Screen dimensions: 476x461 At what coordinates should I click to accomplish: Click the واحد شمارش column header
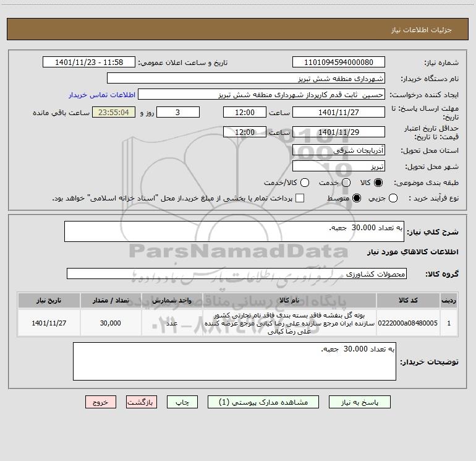tap(172, 301)
